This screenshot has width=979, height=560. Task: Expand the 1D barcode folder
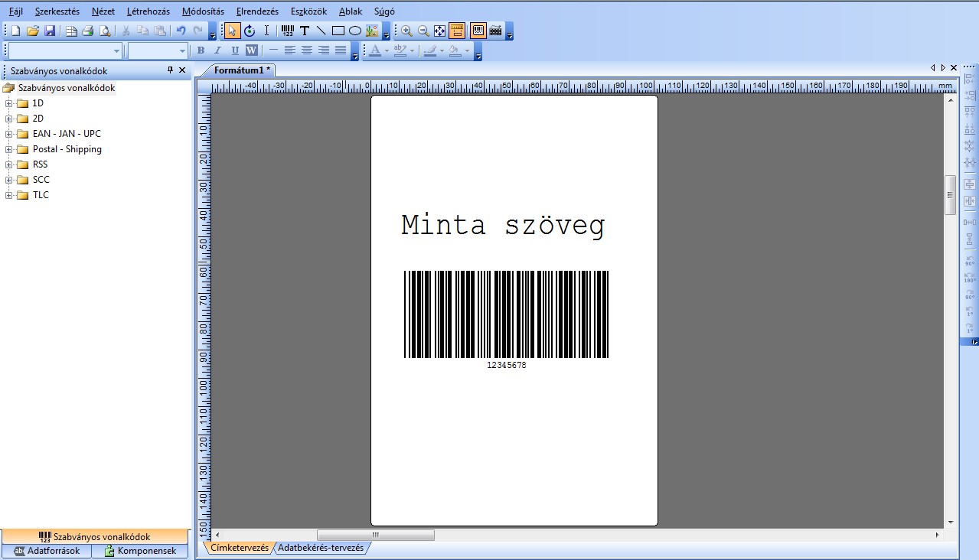[9, 103]
